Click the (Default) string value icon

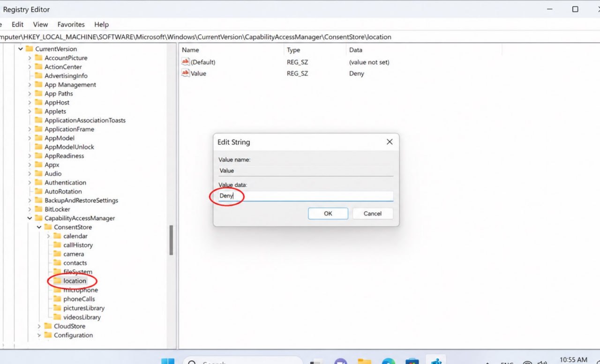point(185,62)
